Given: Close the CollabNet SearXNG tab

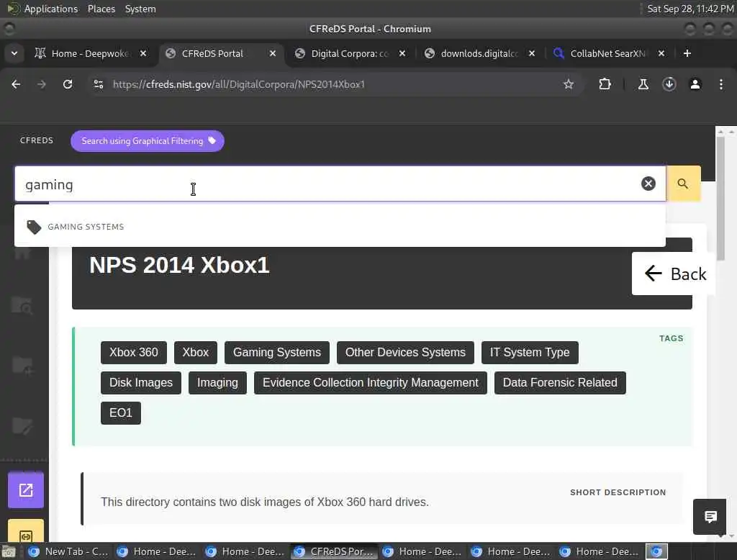Looking at the screenshot, I should (x=661, y=53).
